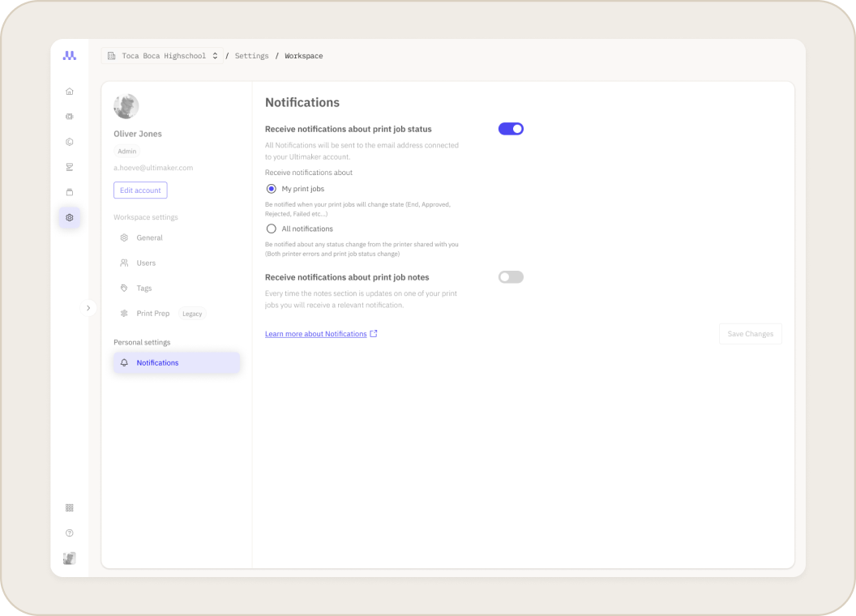Select the My print jobs radio button
The height and width of the screenshot is (616, 856).
pyautogui.click(x=272, y=189)
